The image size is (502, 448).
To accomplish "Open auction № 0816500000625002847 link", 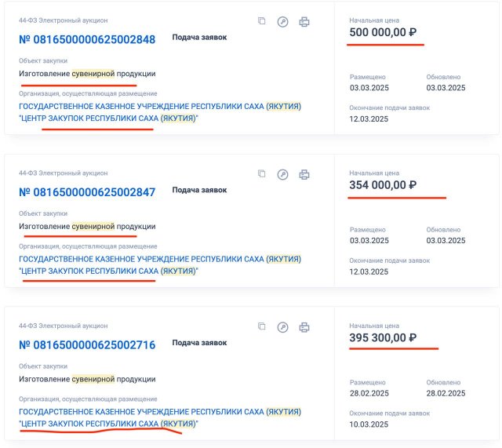I will point(87,192).
